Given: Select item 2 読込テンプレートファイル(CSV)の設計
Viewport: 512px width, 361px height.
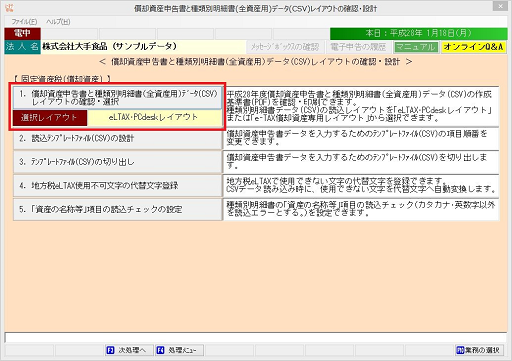Looking at the screenshot, I should pos(118,138).
